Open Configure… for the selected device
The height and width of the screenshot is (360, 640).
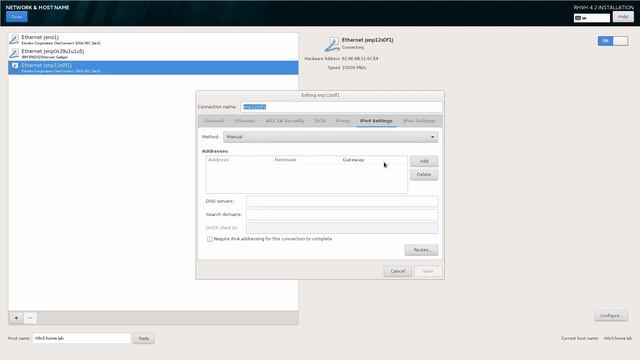pos(611,316)
